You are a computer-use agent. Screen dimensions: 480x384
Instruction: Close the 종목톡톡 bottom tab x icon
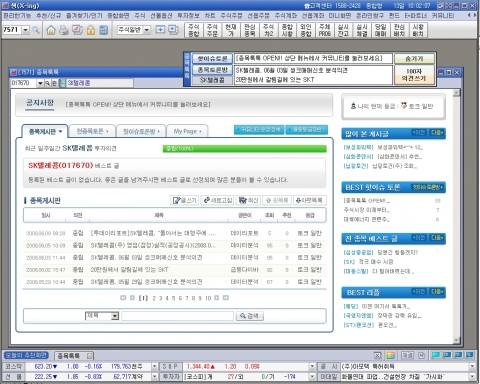point(89,356)
